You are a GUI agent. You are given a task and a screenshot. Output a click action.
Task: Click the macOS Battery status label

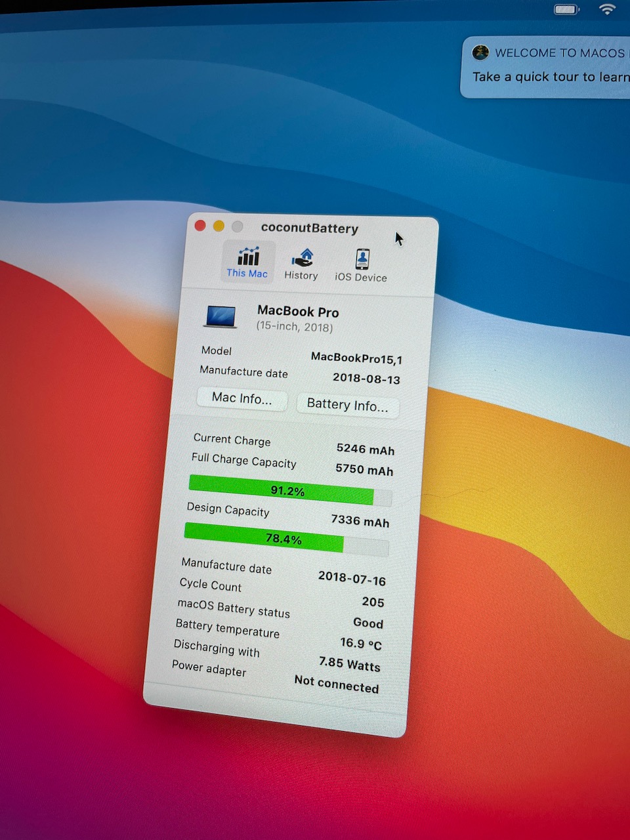tap(234, 608)
